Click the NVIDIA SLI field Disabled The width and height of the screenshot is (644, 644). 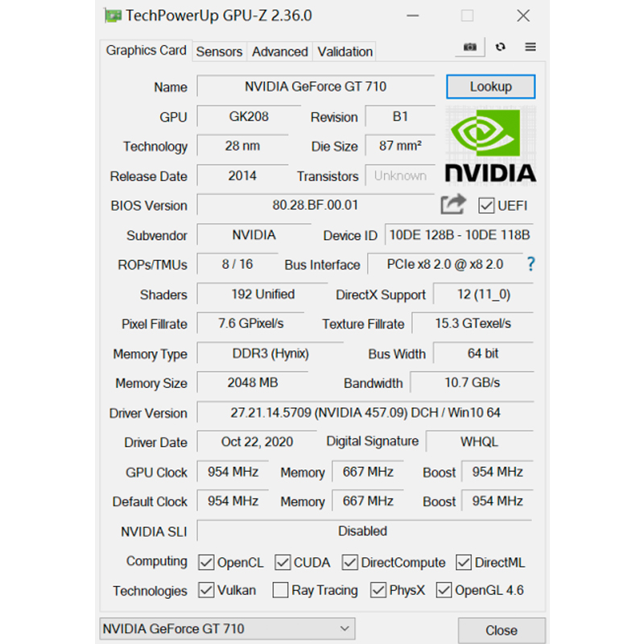[x=365, y=530]
